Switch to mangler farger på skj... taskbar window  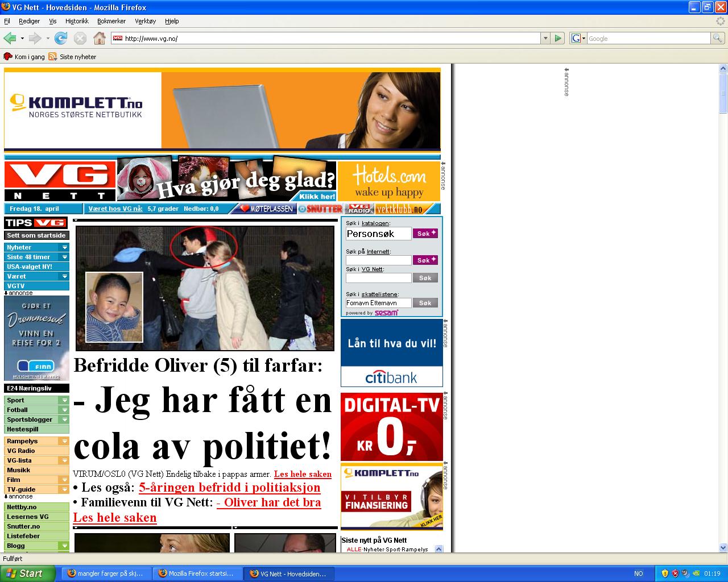[106, 573]
